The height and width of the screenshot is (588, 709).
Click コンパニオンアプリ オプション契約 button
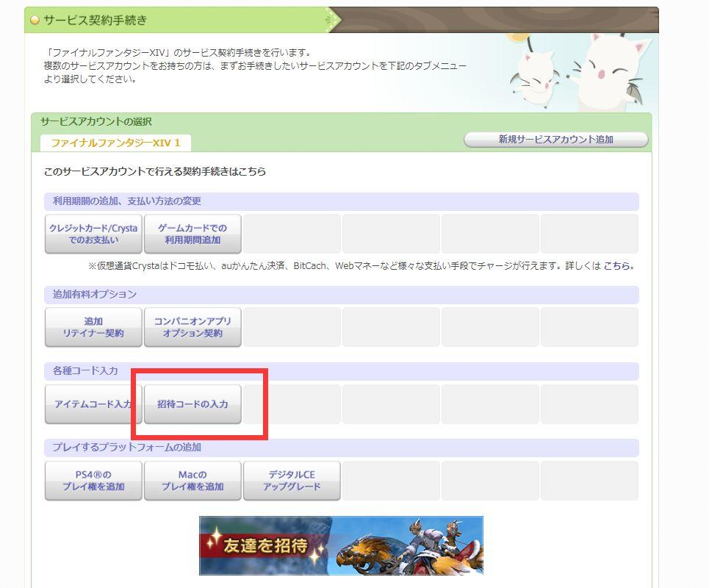coord(192,327)
